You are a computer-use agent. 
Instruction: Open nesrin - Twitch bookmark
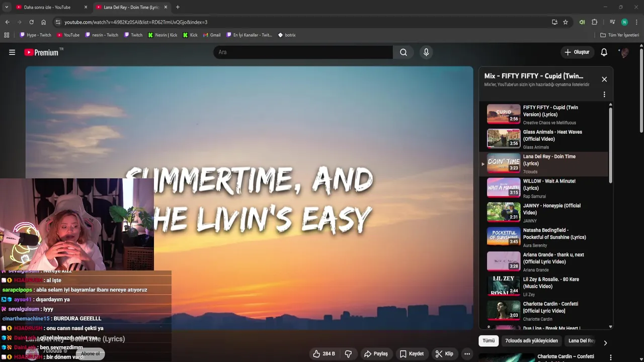point(102,35)
